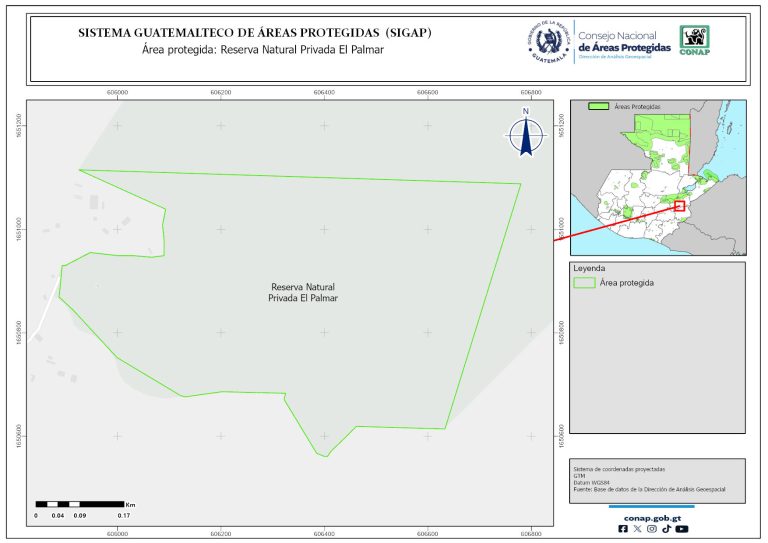Open the TikTok icon link
The height and width of the screenshot is (543, 768).
pyautogui.click(x=666, y=529)
